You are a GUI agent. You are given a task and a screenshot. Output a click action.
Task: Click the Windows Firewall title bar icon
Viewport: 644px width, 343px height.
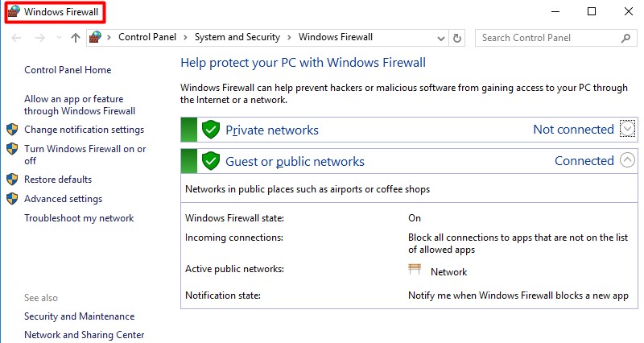pos(14,12)
